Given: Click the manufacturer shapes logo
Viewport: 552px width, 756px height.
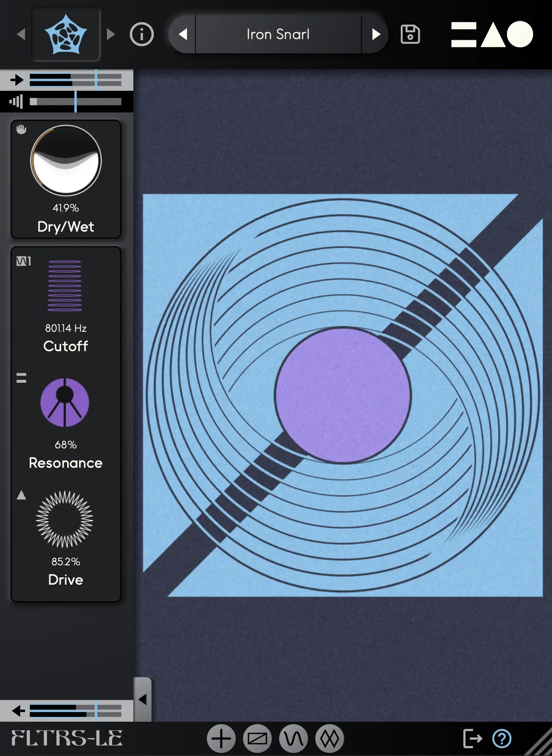Looking at the screenshot, I should [492, 34].
